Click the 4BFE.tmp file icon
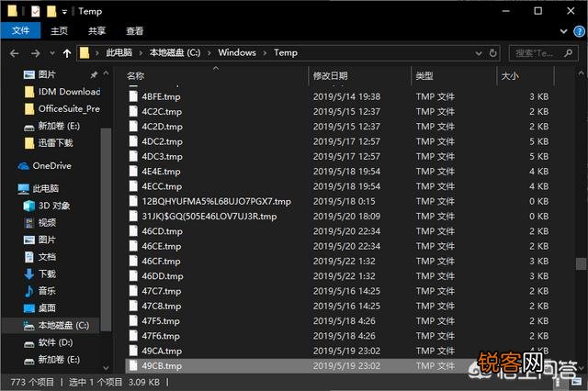588x391 pixels. tap(133, 96)
